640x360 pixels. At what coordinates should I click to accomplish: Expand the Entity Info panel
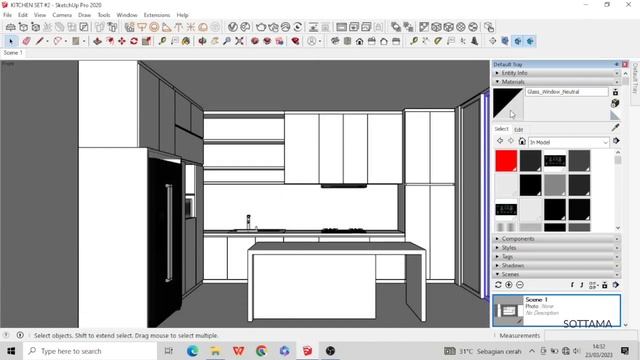[x=556, y=73]
